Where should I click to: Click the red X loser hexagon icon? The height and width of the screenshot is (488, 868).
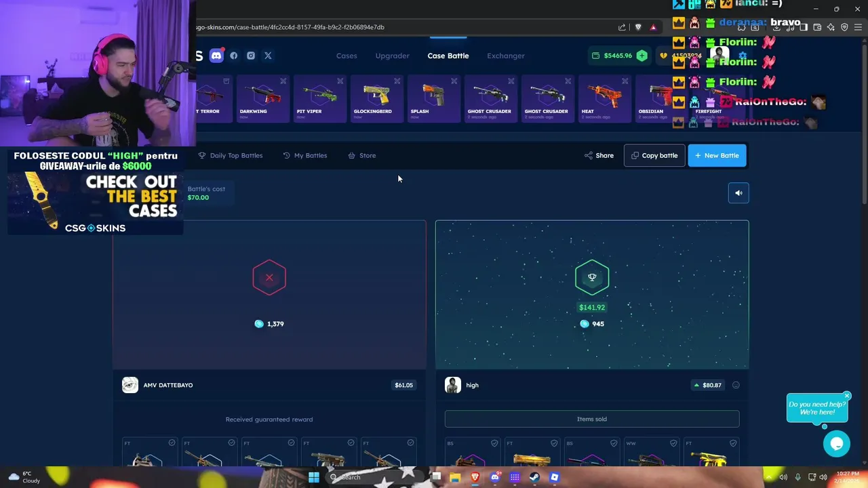coord(269,277)
